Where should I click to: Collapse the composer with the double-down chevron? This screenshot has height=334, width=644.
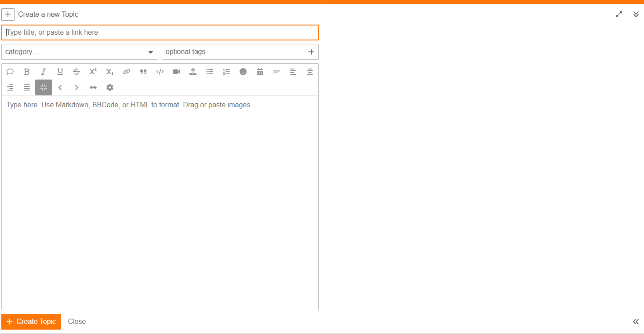[x=636, y=14]
